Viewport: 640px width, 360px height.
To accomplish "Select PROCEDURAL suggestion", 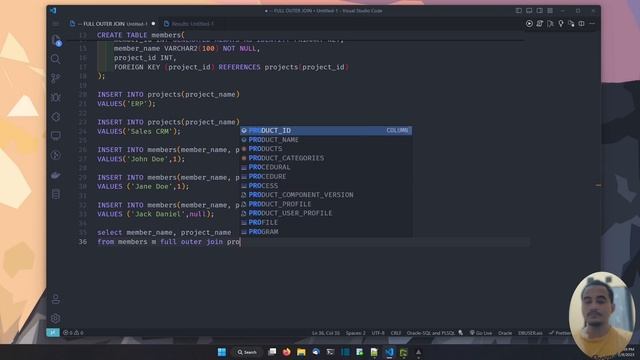I will click(x=326, y=167).
